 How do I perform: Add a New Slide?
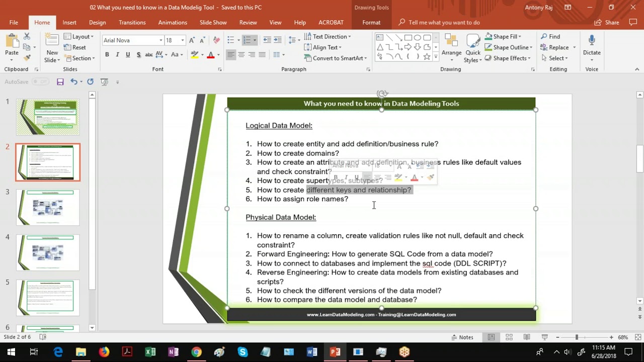pos(52,48)
